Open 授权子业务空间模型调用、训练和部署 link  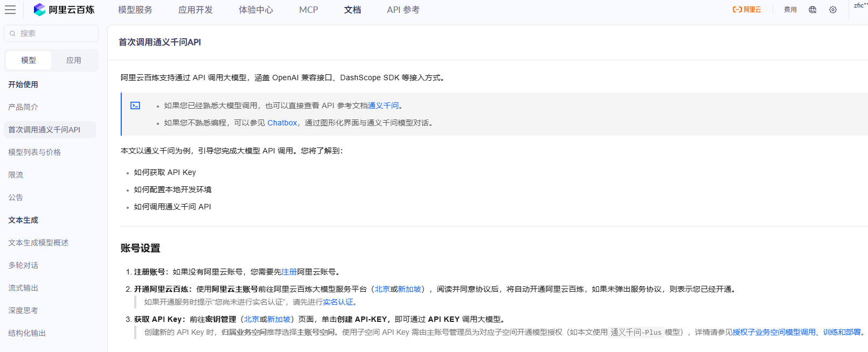[797, 332]
